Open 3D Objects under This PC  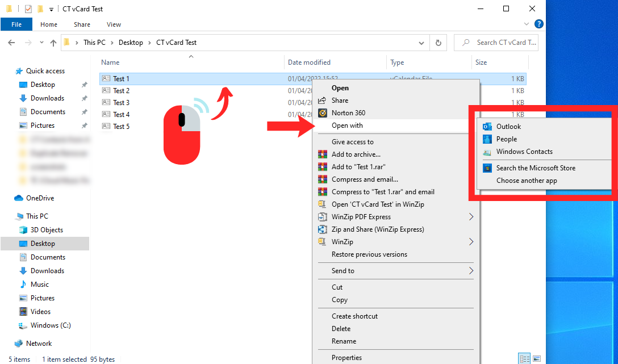pyautogui.click(x=47, y=230)
